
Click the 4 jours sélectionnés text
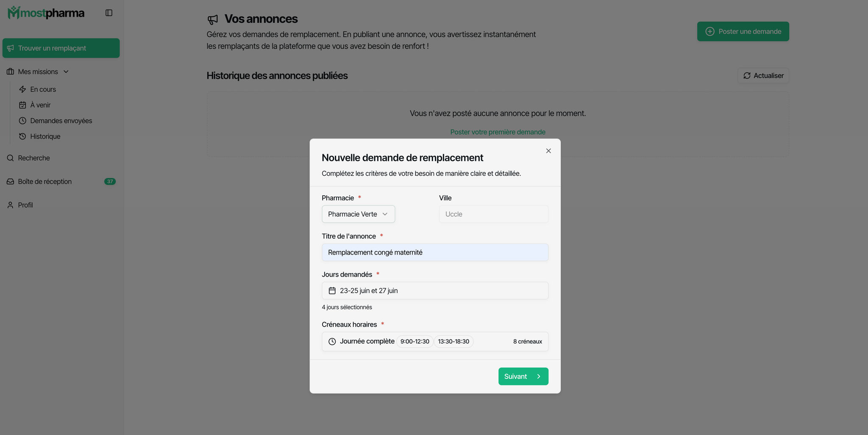[x=347, y=307]
